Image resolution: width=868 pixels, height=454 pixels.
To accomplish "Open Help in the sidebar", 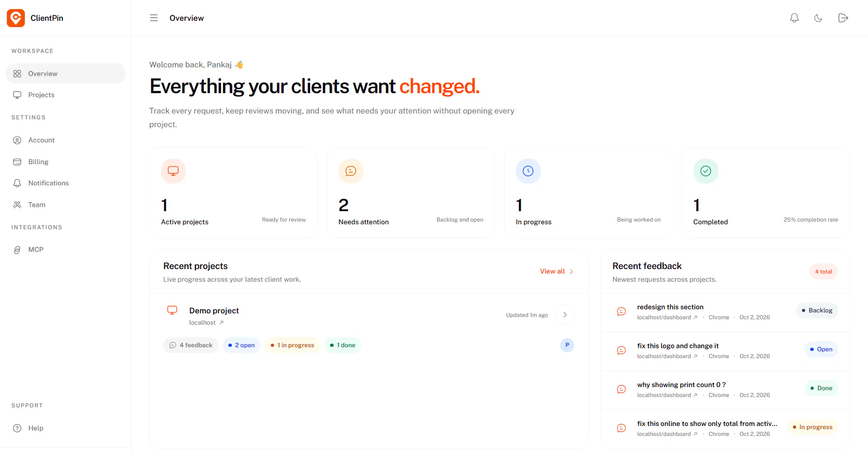I will coord(66,428).
